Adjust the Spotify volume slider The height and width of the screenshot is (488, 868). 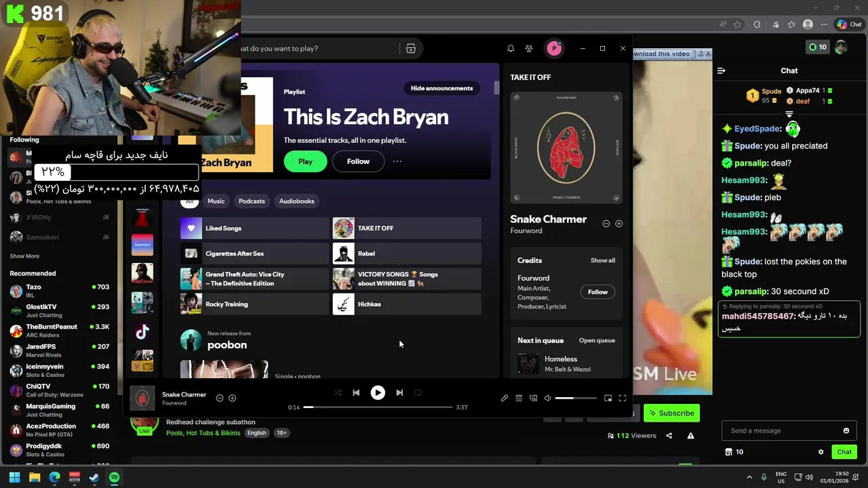tap(574, 398)
